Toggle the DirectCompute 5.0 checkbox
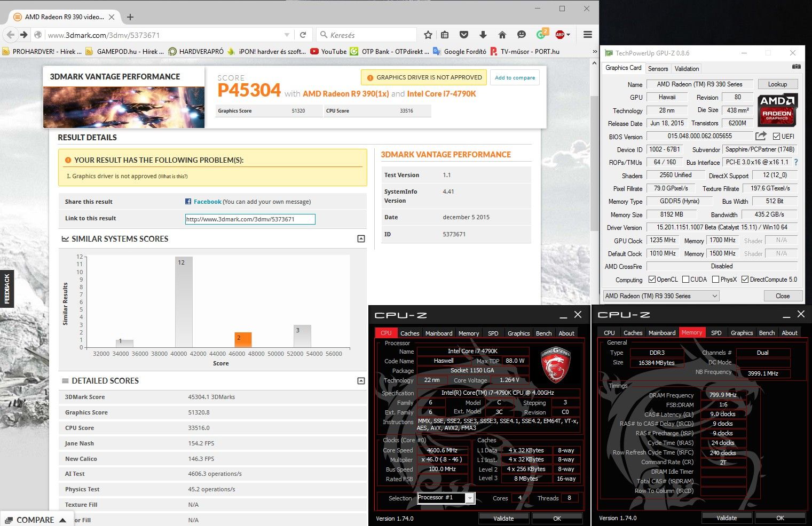 click(x=745, y=280)
